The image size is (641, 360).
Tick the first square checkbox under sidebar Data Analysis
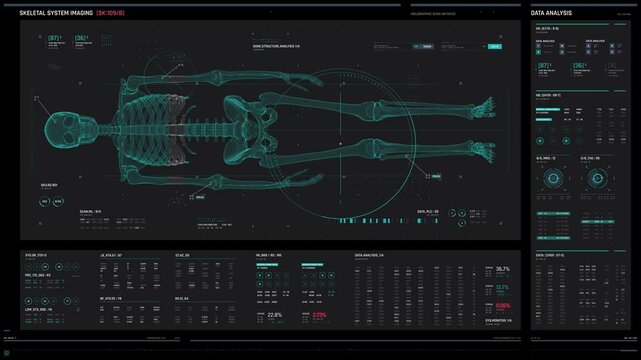pos(538,46)
